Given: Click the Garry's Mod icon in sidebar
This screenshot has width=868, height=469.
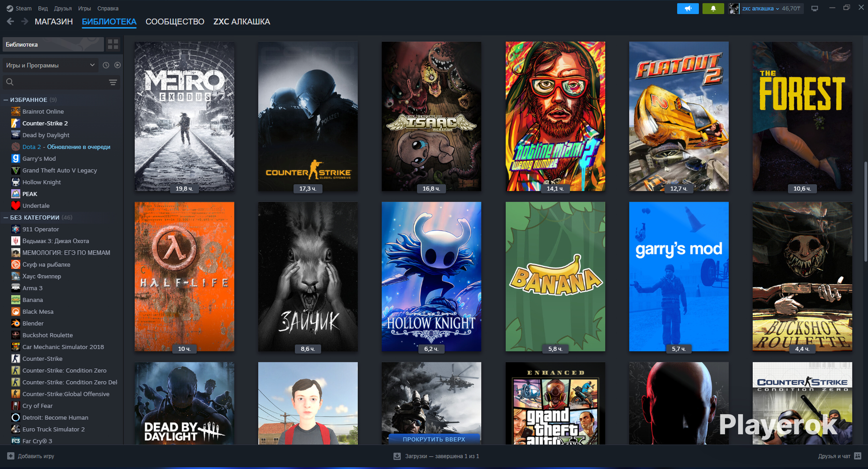Looking at the screenshot, I should pos(15,159).
